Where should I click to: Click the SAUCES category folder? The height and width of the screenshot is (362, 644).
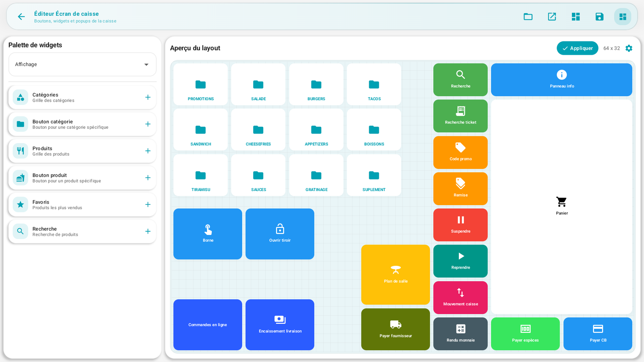tap(258, 175)
